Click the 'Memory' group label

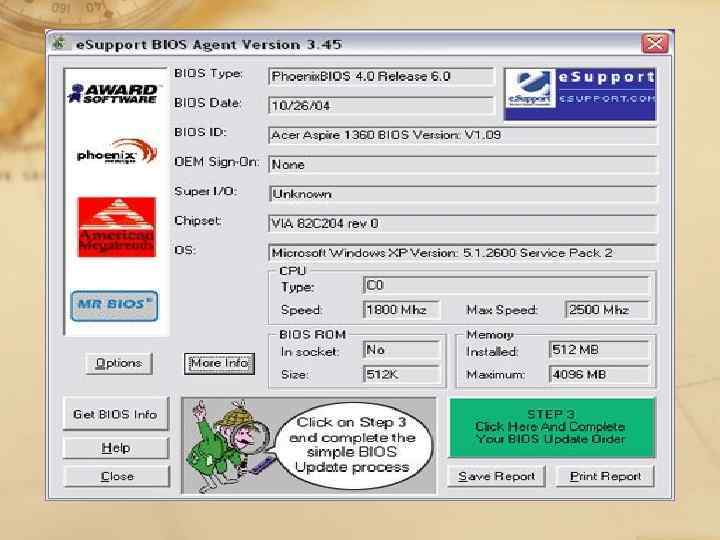[x=489, y=335]
